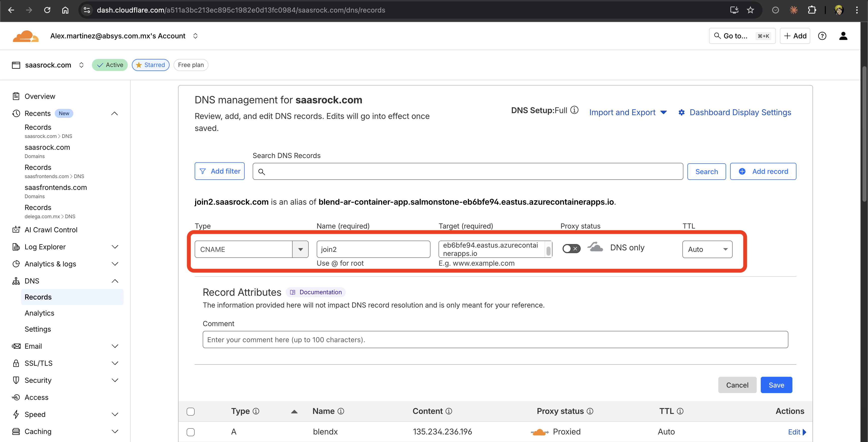Collapse the DNS section in the sidebar

click(115, 281)
